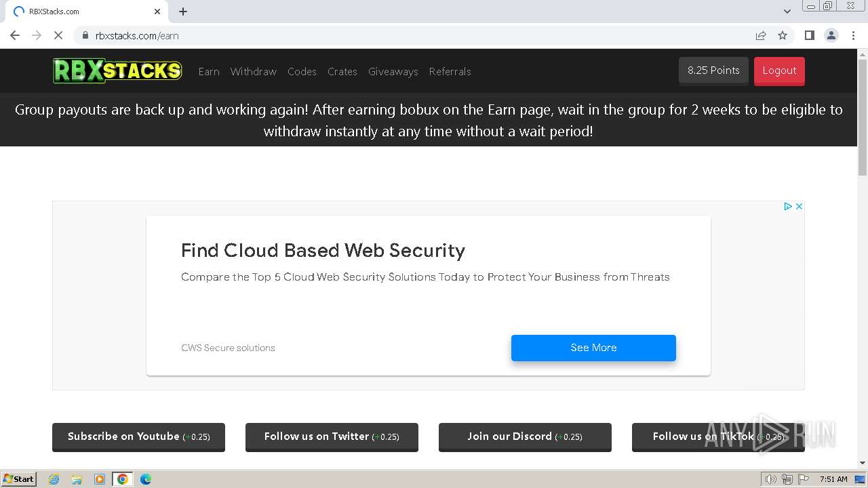
Task: Select Subscribe on Youtube button
Action: coord(138,436)
